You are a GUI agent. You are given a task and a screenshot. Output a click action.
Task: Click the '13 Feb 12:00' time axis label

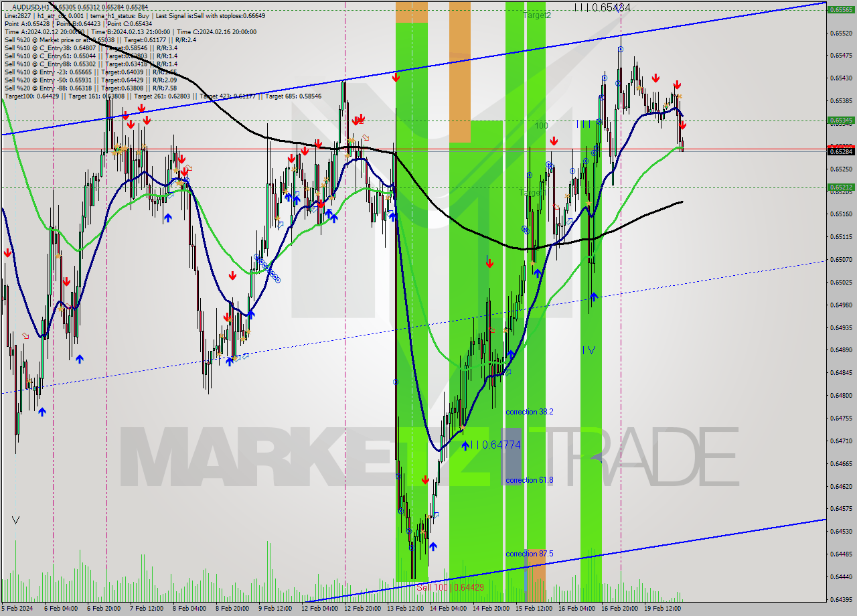click(x=405, y=609)
